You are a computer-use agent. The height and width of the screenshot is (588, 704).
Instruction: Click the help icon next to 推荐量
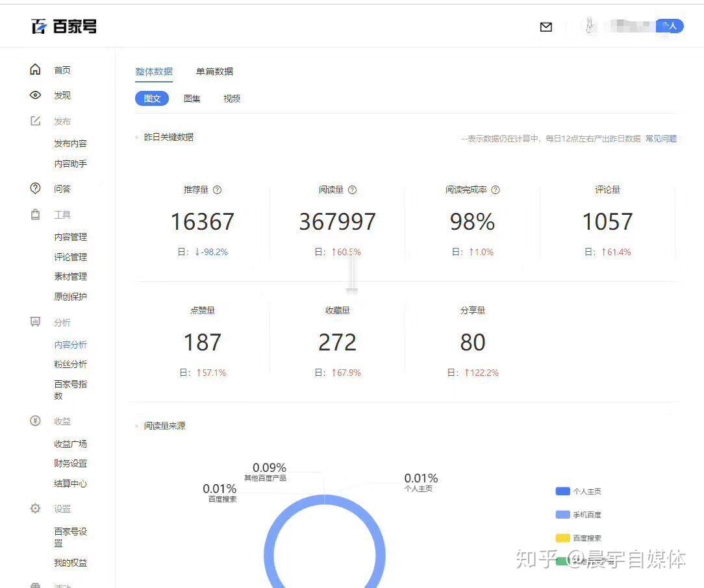218,190
